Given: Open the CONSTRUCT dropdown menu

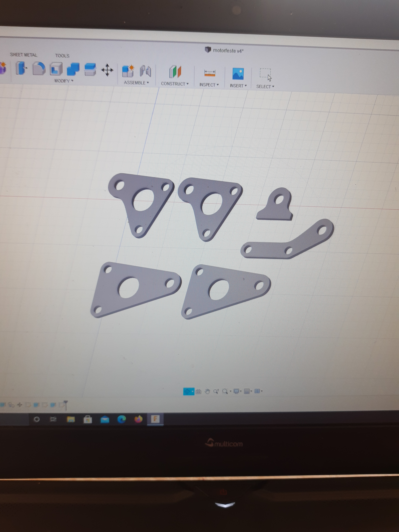Looking at the screenshot, I should click(175, 84).
